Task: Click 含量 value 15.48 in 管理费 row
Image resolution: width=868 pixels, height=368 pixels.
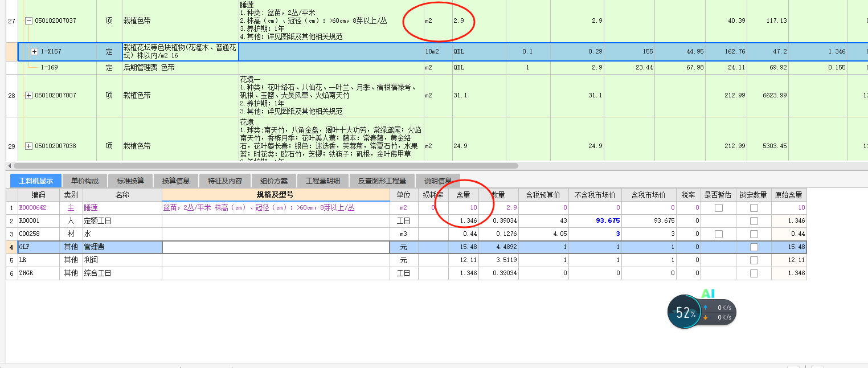Action: [469, 247]
